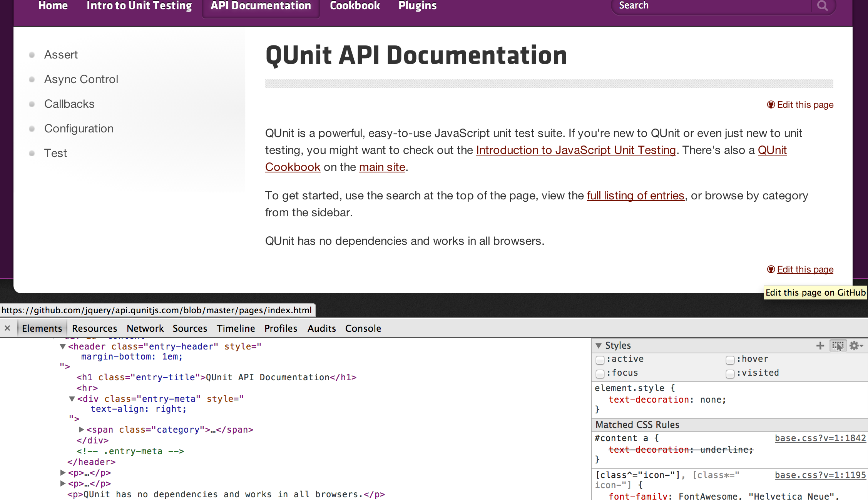
Task: Toggle the :active pseudo-class checkbox
Action: pos(600,359)
